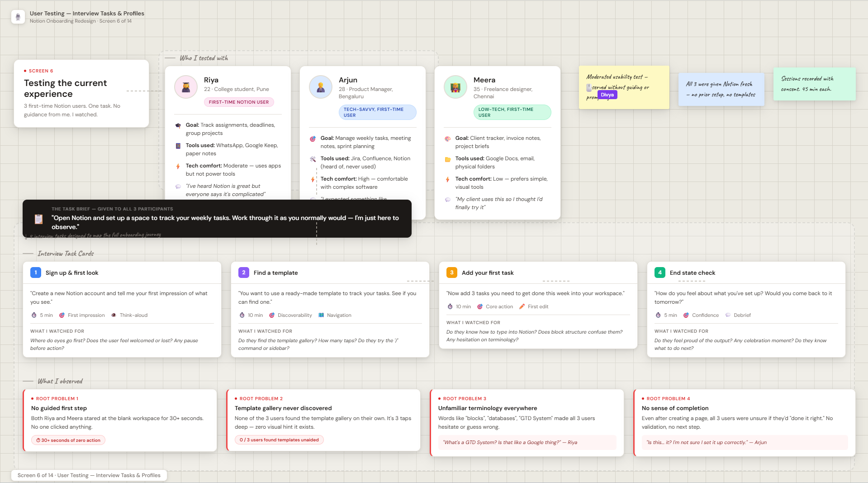The image size is (868, 483).
Task: Click the 'Who I tested with' section label
Action: click(204, 58)
